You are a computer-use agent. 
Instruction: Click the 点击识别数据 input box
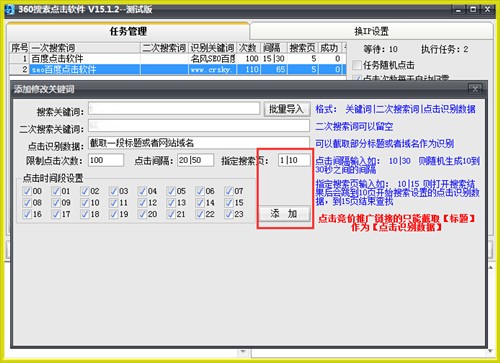[x=199, y=143]
